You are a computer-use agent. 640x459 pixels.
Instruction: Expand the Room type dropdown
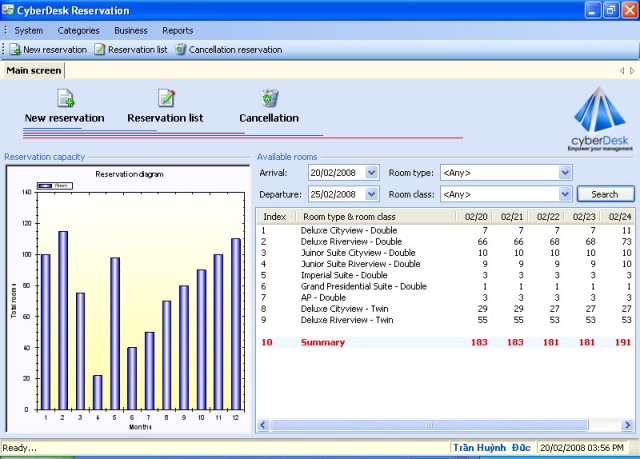pos(565,173)
